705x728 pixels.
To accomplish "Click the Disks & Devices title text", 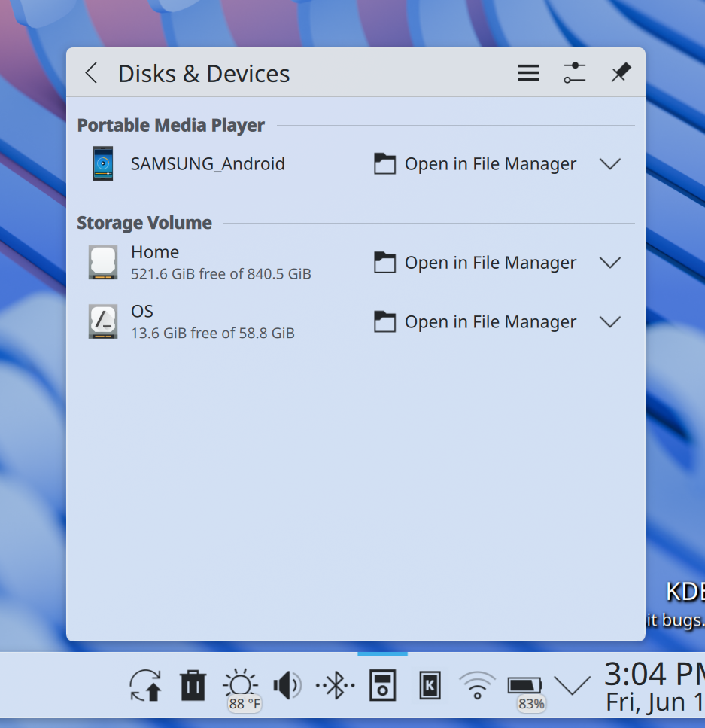I will [x=204, y=73].
